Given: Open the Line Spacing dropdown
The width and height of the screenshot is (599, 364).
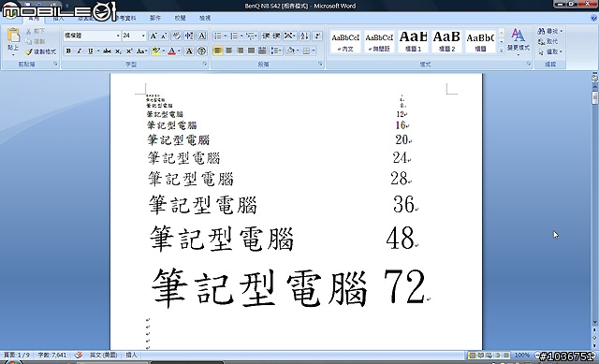Looking at the screenshot, I should point(275,51).
